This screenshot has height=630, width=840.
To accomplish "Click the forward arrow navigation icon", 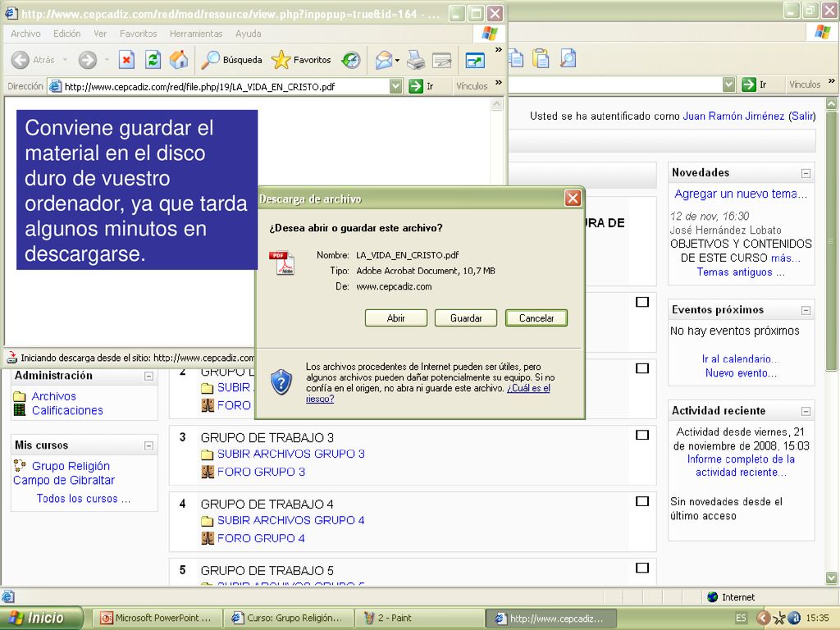I will (x=87, y=60).
